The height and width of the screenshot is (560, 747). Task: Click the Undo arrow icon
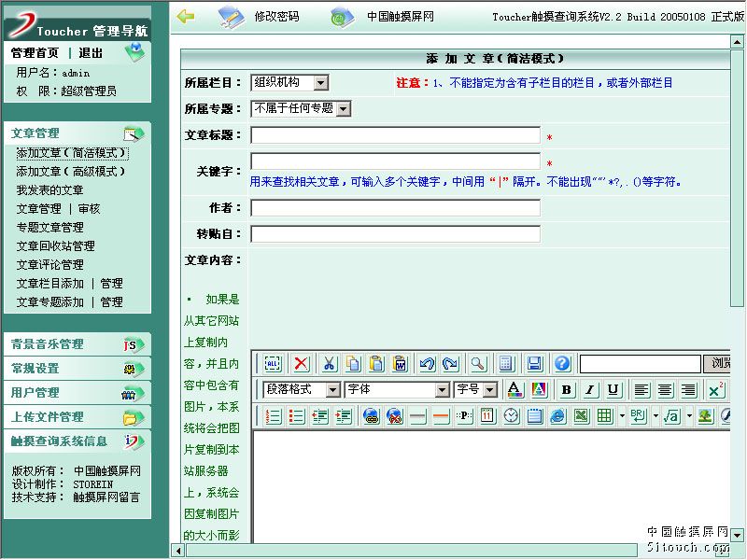427,364
